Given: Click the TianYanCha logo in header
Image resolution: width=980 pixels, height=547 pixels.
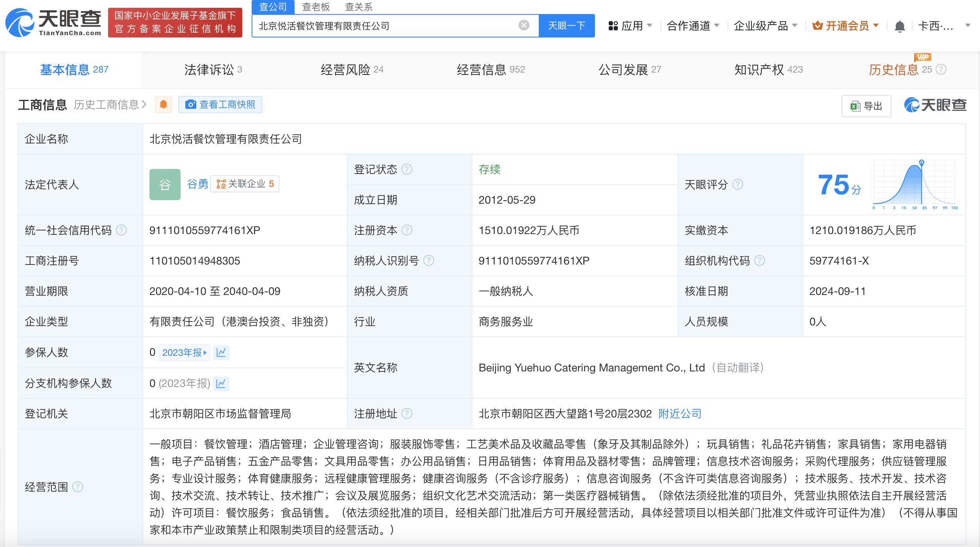Looking at the screenshot, I should pyautogui.click(x=53, y=23).
